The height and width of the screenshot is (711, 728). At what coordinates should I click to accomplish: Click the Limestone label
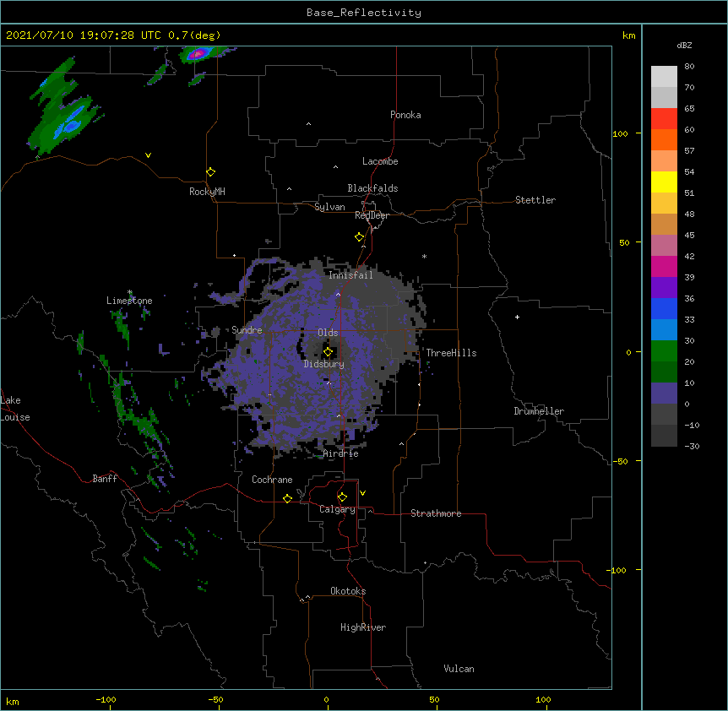129,301
